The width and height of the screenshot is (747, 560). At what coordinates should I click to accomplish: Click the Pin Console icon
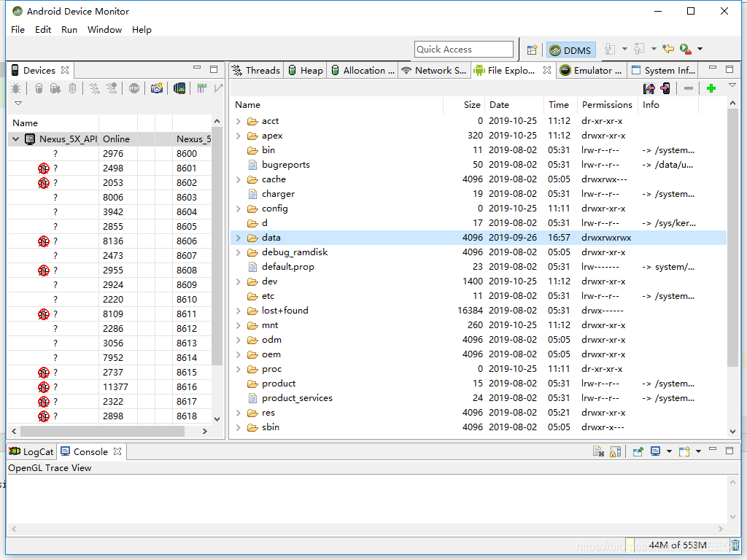click(x=638, y=451)
